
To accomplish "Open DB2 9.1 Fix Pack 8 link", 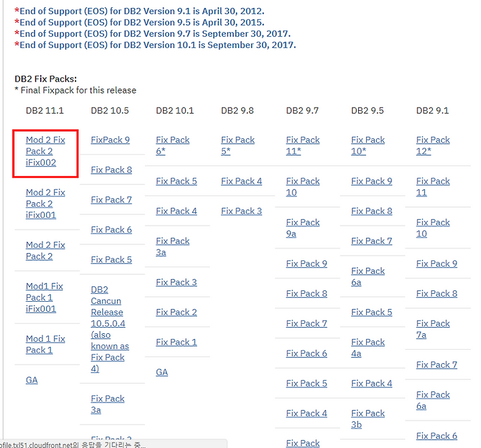I will (436, 294).
